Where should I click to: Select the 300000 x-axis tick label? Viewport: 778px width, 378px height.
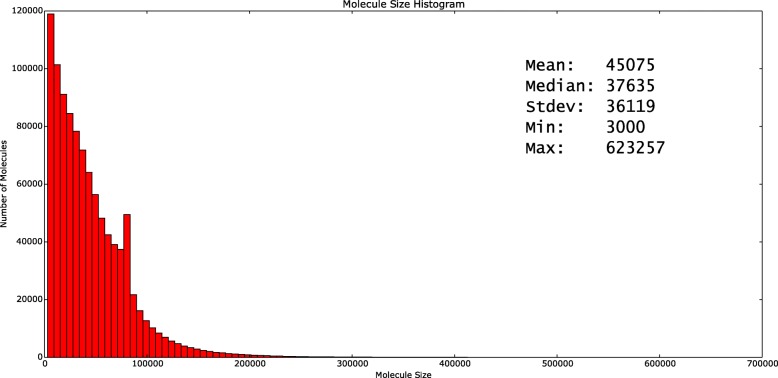coord(352,364)
